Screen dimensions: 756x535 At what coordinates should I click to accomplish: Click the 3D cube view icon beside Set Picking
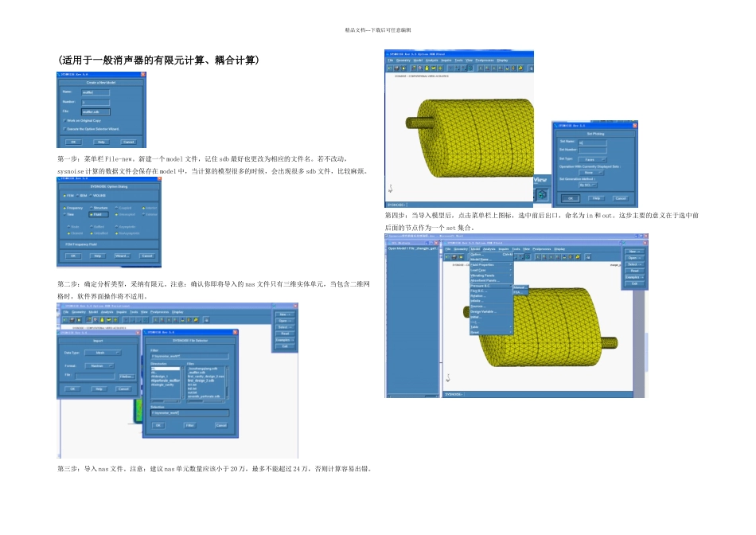tap(542, 194)
